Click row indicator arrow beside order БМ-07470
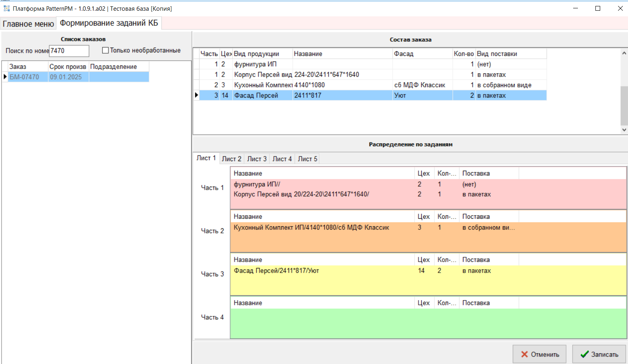628x364 pixels. pyautogui.click(x=5, y=77)
